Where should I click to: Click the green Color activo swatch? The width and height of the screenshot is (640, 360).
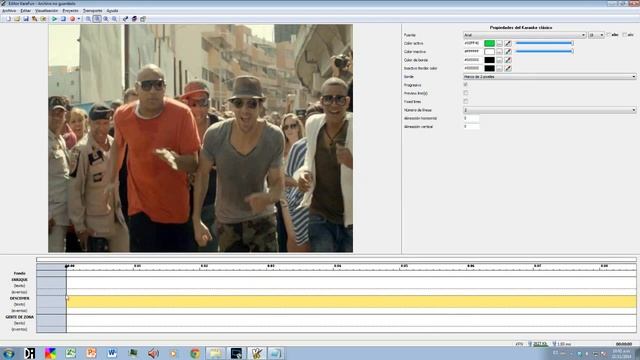pos(489,43)
